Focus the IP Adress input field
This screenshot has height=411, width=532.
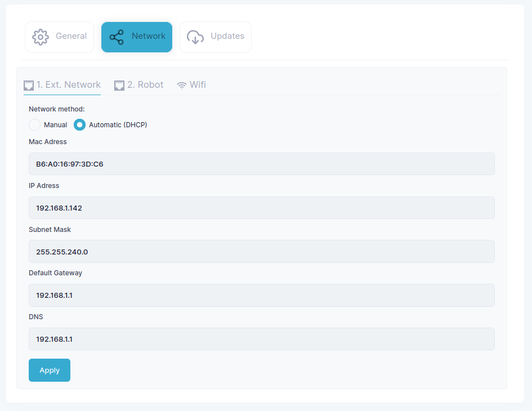click(262, 208)
